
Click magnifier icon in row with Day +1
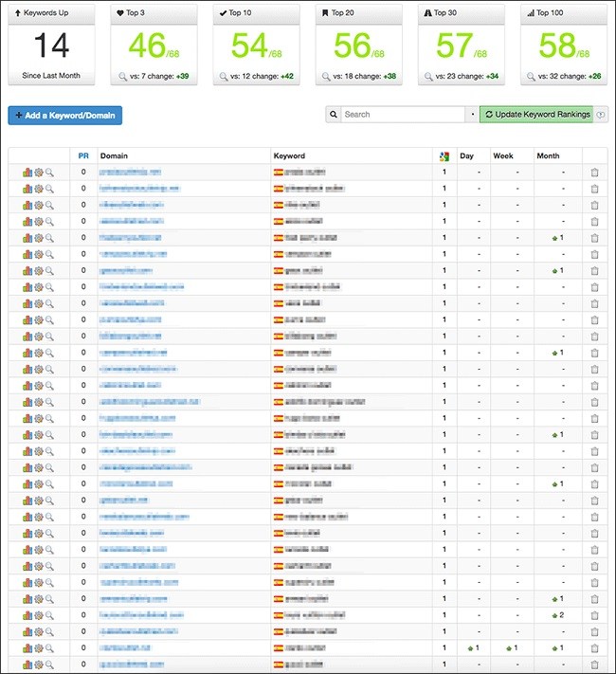50,647
